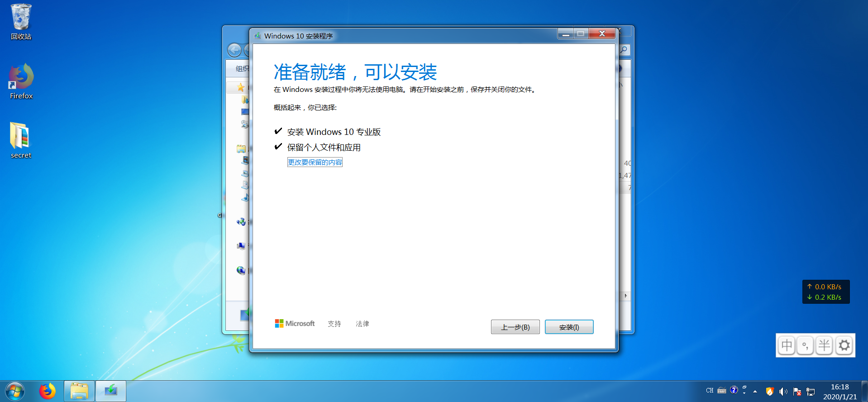Open Firefox from the taskbar
This screenshot has width=868, height=402.
point(47,391)
